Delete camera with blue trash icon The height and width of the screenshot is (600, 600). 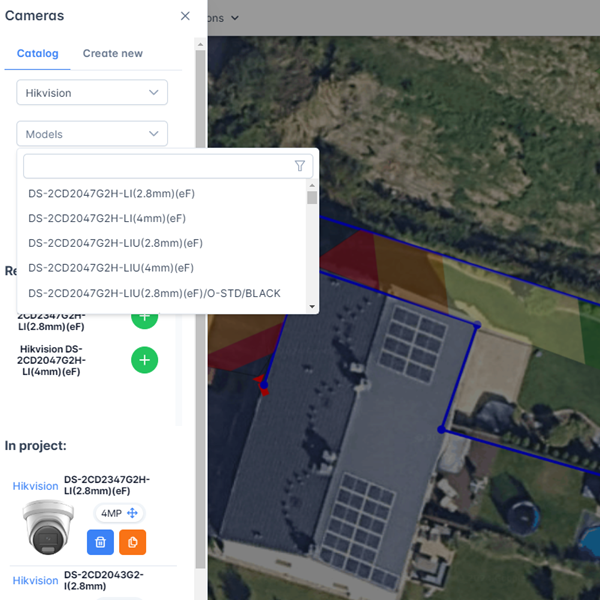pyautogui.click(x=100, y=542)
